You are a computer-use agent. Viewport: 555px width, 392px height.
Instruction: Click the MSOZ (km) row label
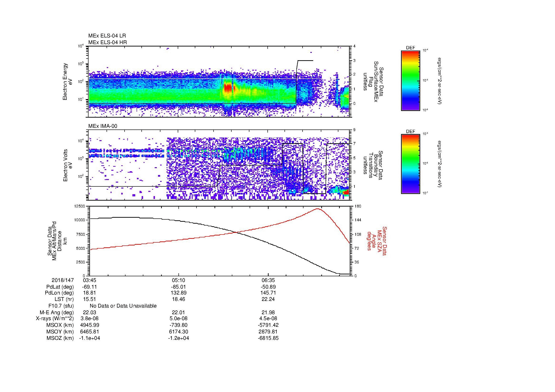click(60, 338)
